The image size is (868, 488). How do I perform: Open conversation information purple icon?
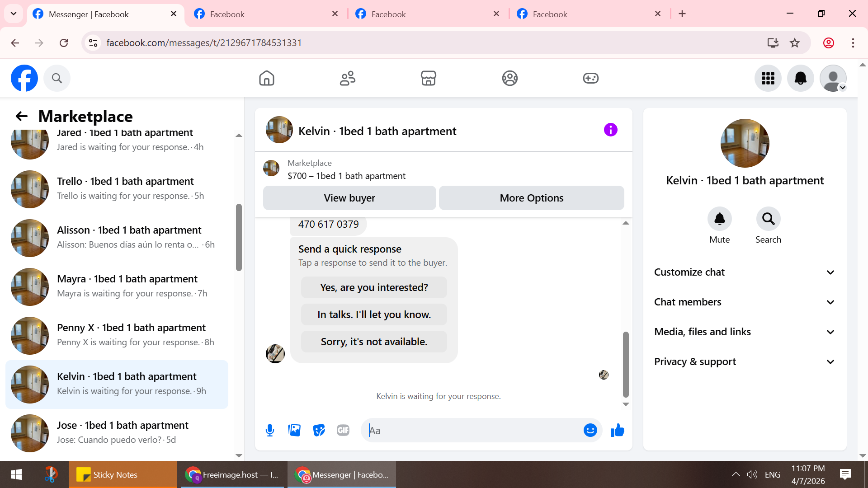611,130
